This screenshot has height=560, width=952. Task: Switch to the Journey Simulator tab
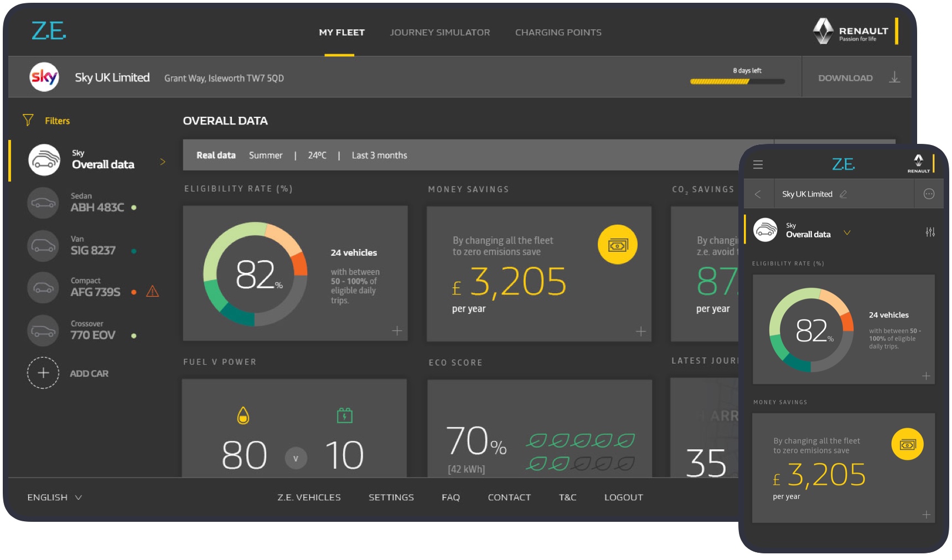[x=439, y=32]
